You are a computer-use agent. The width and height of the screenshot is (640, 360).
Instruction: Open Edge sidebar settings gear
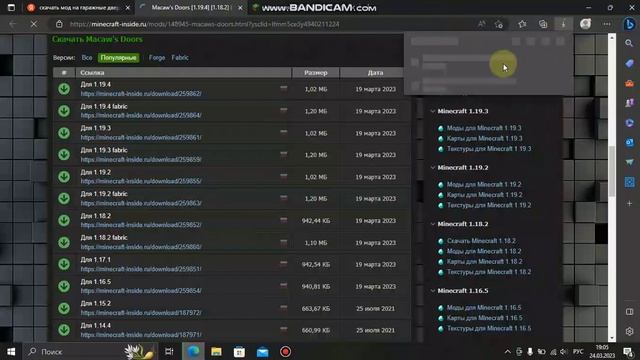tap(629, 331)
